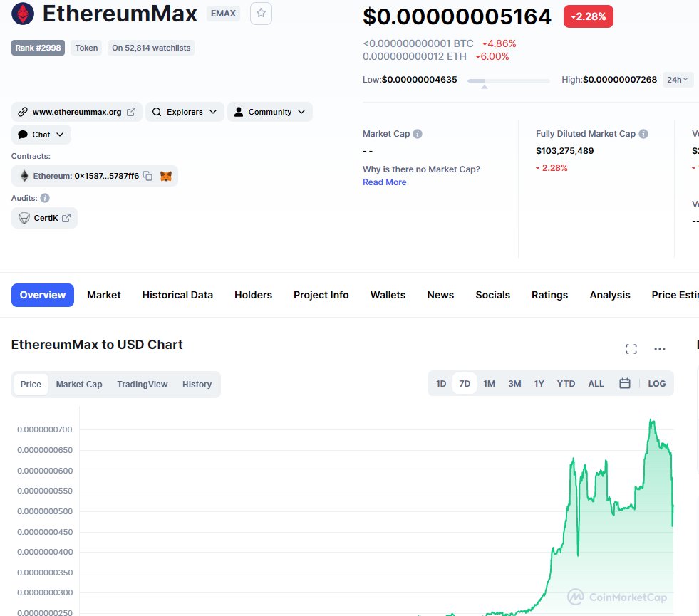Open the 24h range selector dropdown
Image resolution: width=699 pixels, height=616 pixels.
(x=677, y=80)
